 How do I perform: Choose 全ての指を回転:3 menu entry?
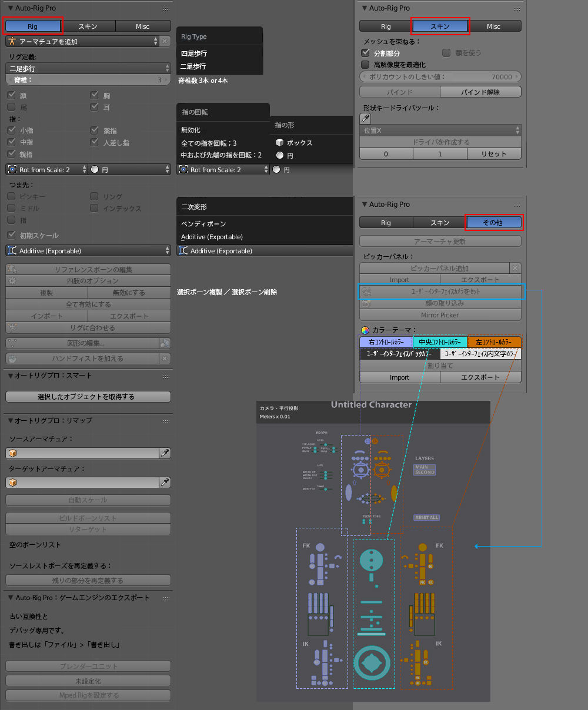209,143
